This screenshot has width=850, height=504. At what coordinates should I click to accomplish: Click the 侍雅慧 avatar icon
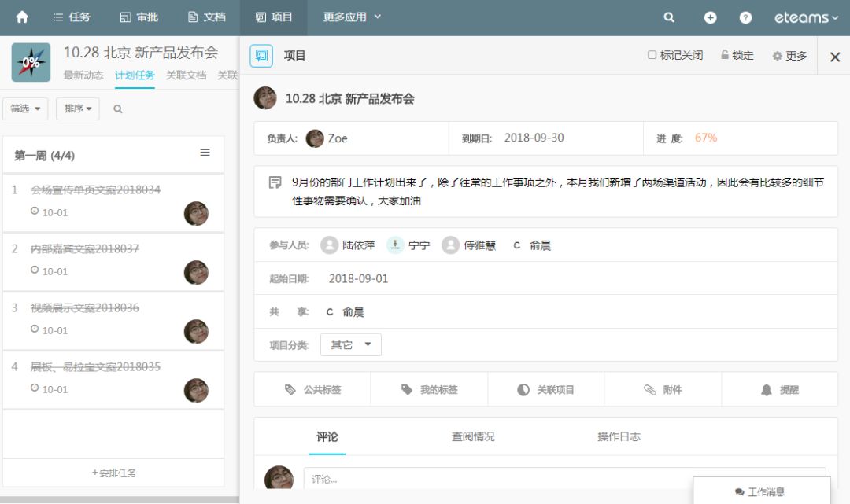(450, 245)
